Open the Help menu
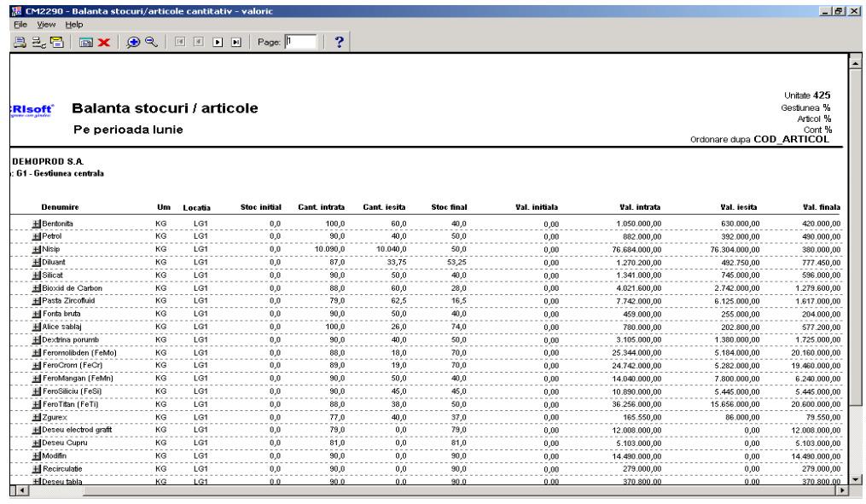This screenshot has width=866, height=504. [74, 25]
